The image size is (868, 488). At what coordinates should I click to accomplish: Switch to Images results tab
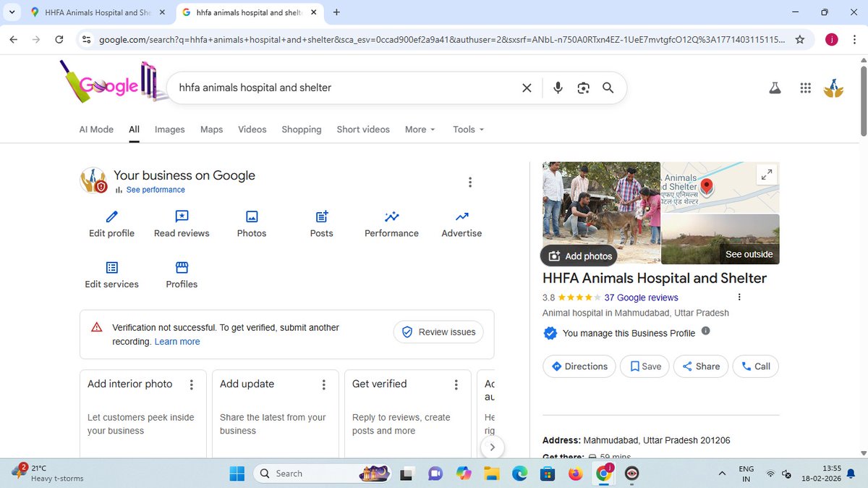tap(169, 130)
